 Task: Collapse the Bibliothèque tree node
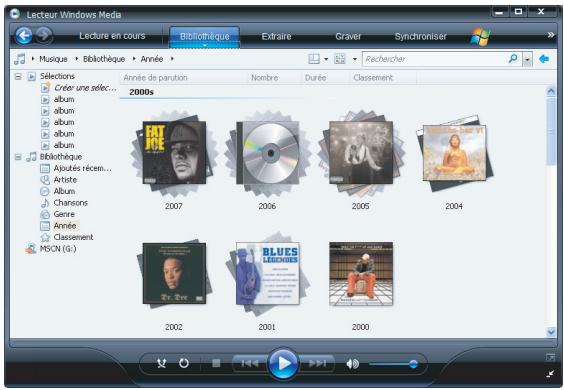pyautogui.click(x=18, y=157)
